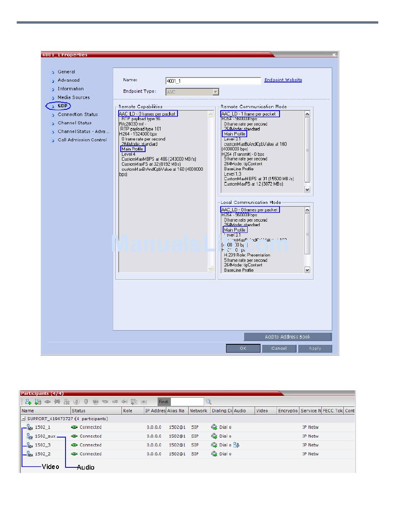Image resolution: width=394 pixels, height=532 pixels.
Task: Click the dial-out icon in 1502_1 row
Action: pyautogui.click(x=214, y=427)
